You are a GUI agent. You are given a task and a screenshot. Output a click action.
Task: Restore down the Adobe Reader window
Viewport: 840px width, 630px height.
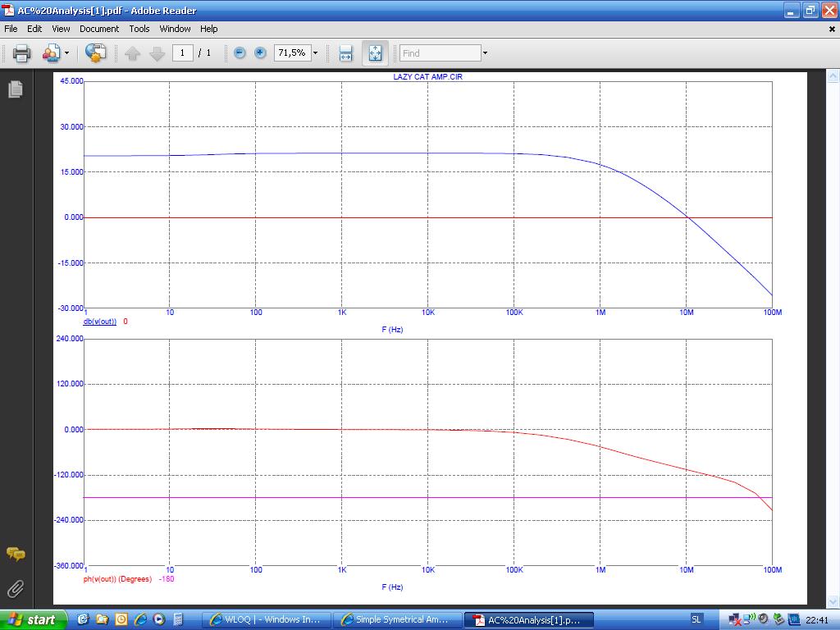tap(810, 11)
